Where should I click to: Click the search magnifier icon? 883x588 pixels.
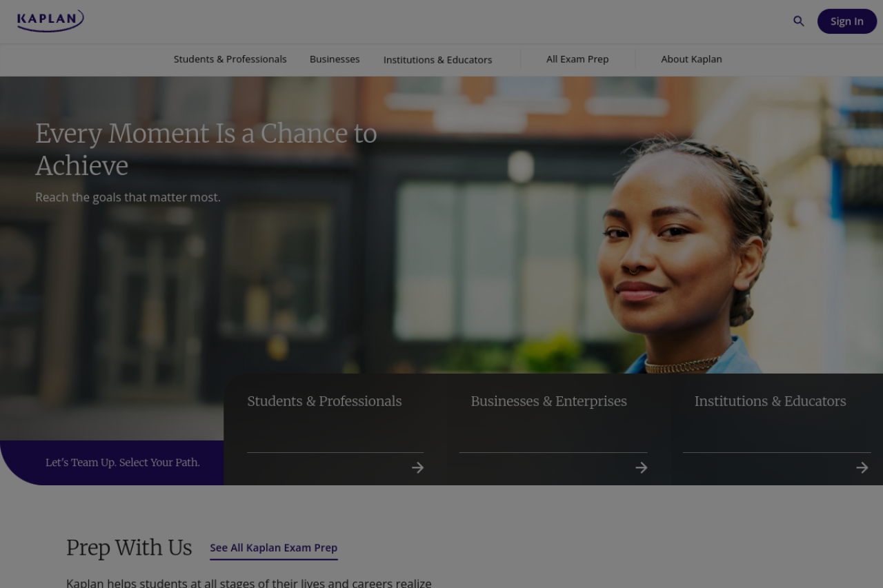click(x=799, y=21)
